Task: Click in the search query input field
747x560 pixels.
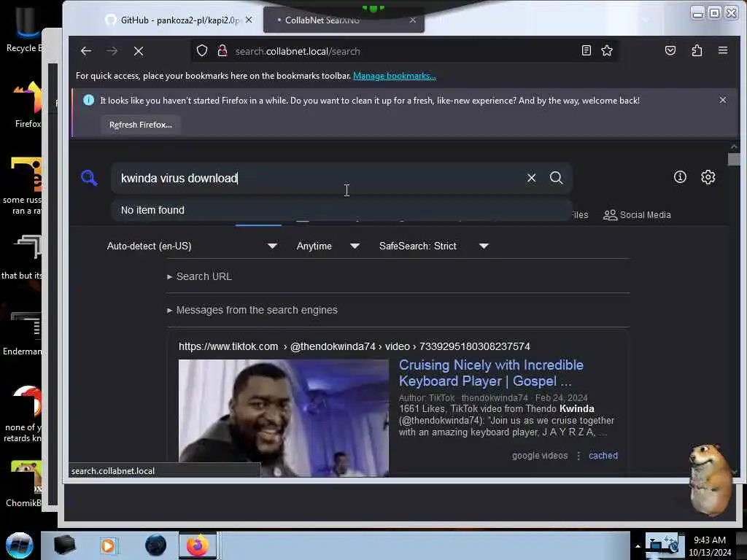Action: pos(320,178)
